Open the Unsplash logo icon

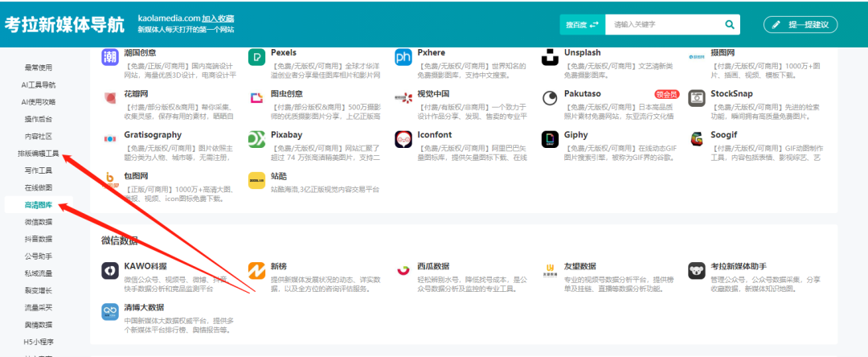(551, 57)
